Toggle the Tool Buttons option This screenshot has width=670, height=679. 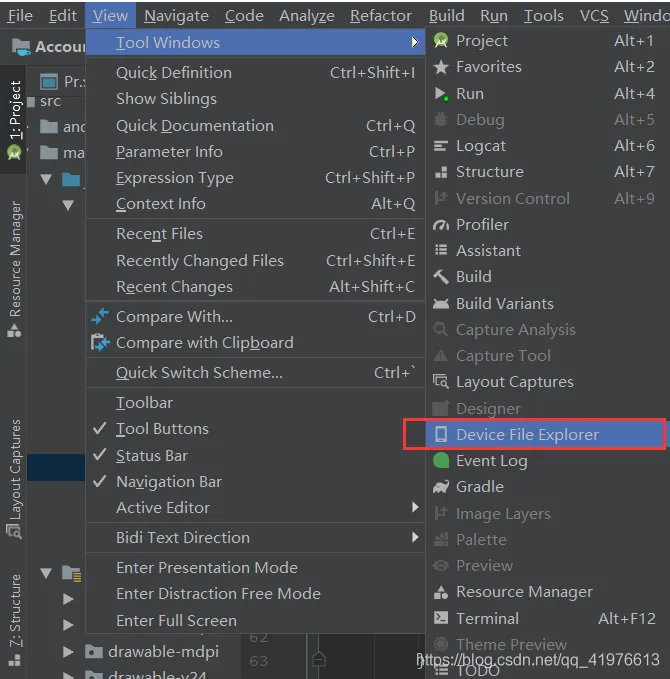(162, 429)
